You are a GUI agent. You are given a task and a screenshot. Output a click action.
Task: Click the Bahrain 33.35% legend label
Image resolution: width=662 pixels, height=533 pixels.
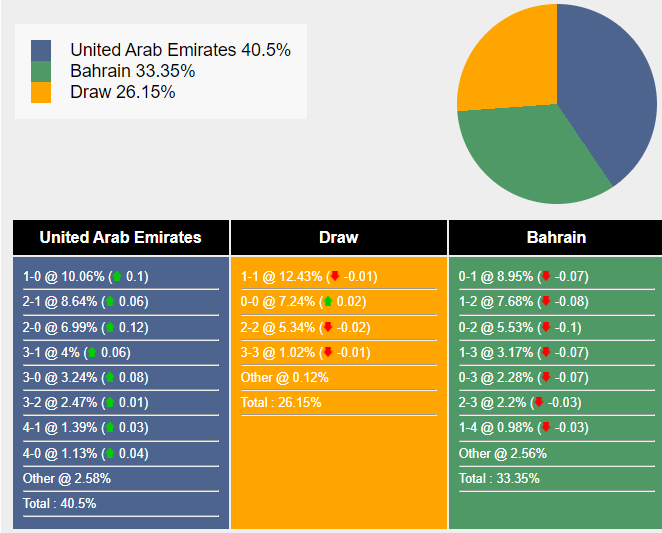coord(132,71)
